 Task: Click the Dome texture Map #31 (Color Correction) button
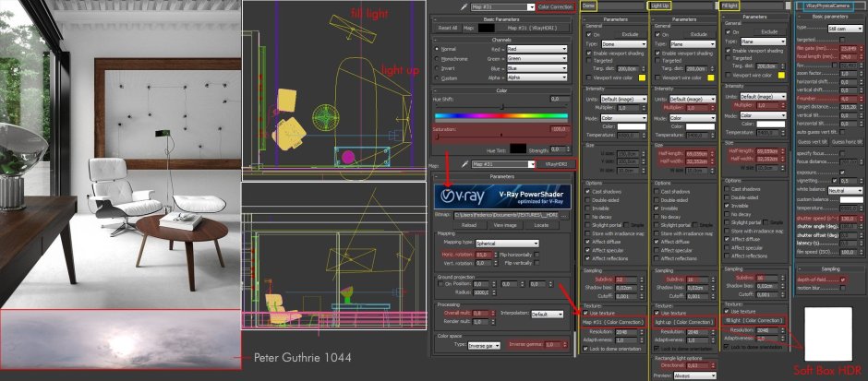click(x=613, y=322)
